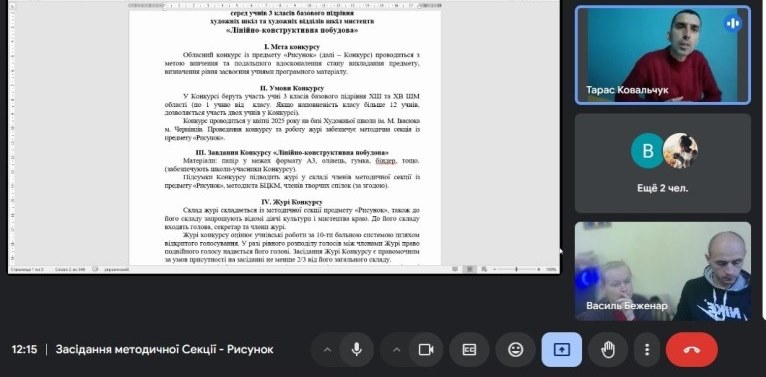Click the present screen button
Image resolution: width=766 pixels, height=377 pixels.
point(562,350)
